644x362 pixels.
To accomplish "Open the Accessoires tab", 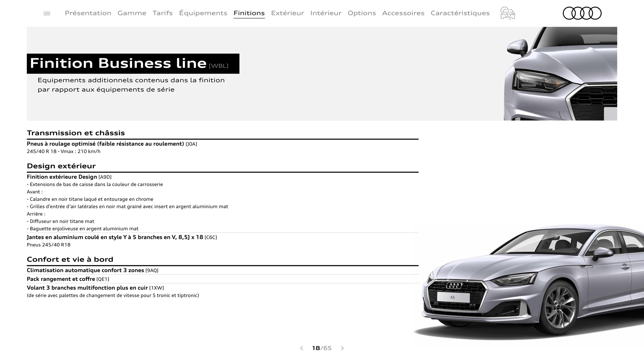I will [403, 13].
